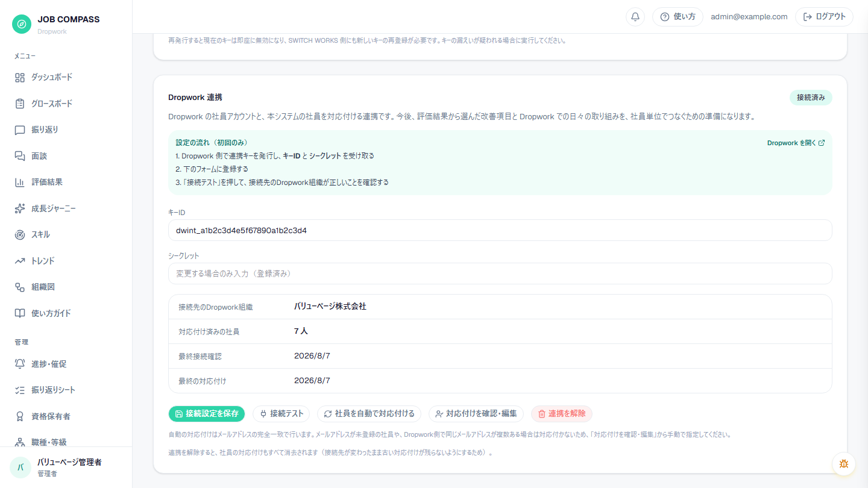
Task: Focus the シークレット input field
Action: pyautogui.click(x=500, y=274)
